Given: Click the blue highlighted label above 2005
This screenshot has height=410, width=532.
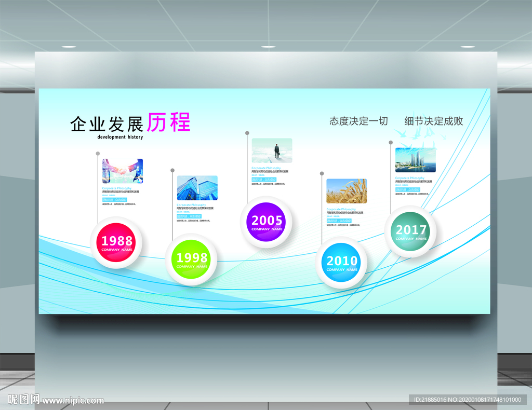Looking at the screenshot, I should pyautogui.click(x=264, y=180).
